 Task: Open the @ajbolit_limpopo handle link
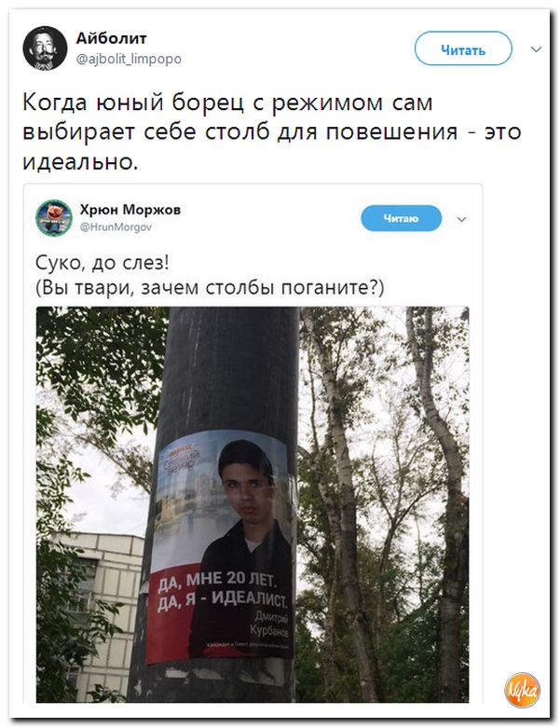pyautogui.click(x=129, y=59)
